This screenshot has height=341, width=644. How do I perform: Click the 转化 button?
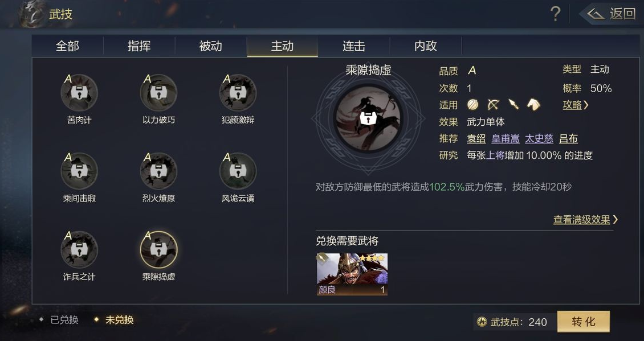pos(583,322)
